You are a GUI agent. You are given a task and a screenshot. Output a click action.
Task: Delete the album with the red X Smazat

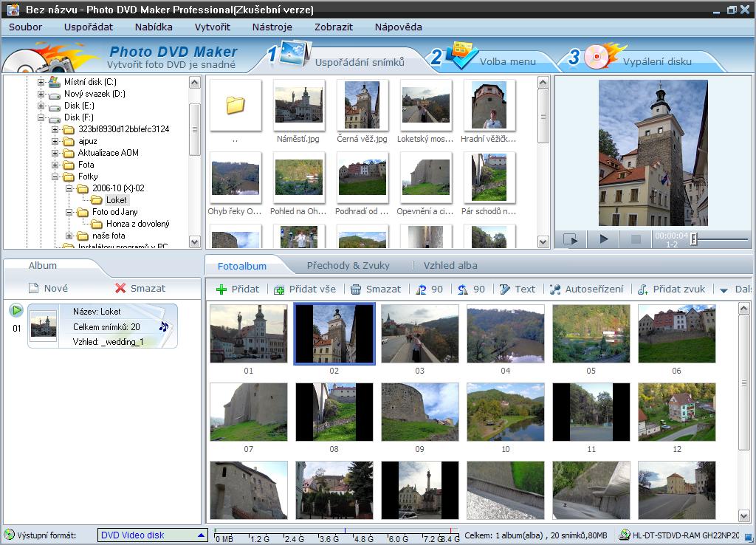point(120,289)
